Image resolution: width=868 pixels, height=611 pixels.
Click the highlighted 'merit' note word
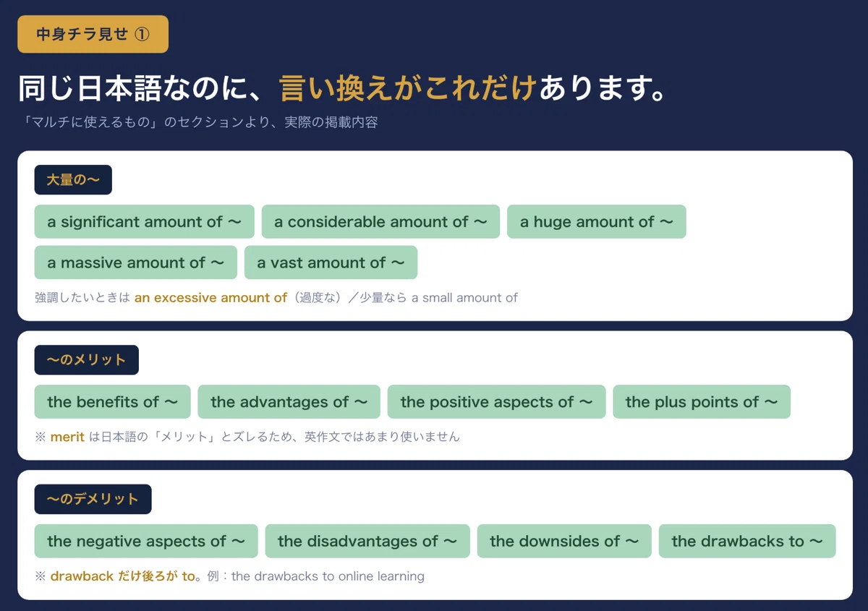tap(67, 437)
